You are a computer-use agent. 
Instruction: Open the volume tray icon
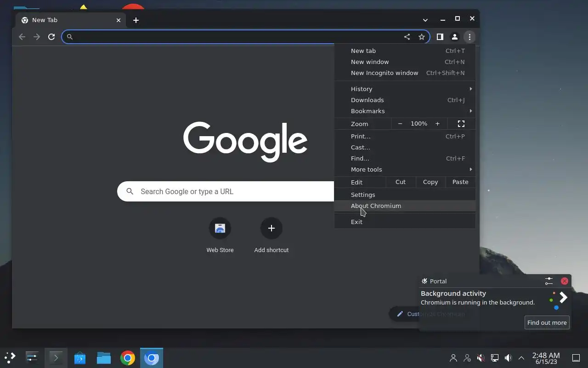coord(508,357)
